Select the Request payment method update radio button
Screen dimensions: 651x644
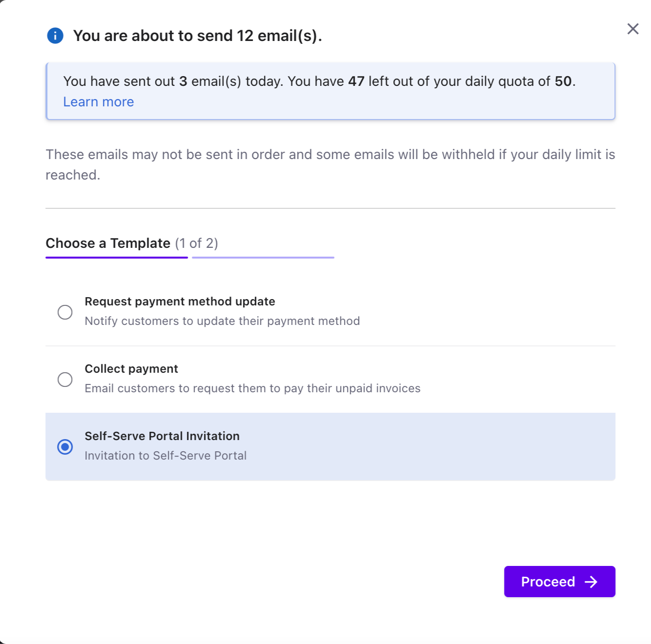(x=65, y=312)
